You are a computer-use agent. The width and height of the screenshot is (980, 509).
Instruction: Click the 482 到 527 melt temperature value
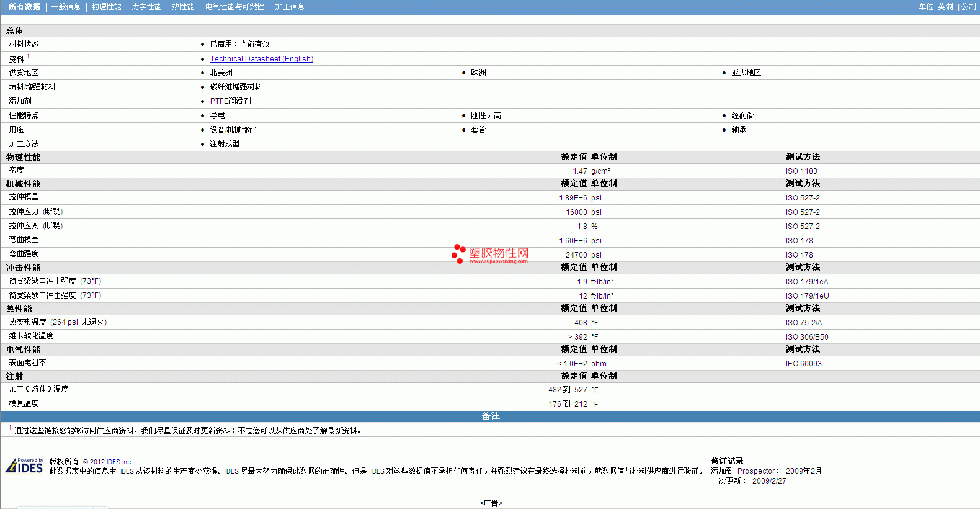(x=568, y=390)
